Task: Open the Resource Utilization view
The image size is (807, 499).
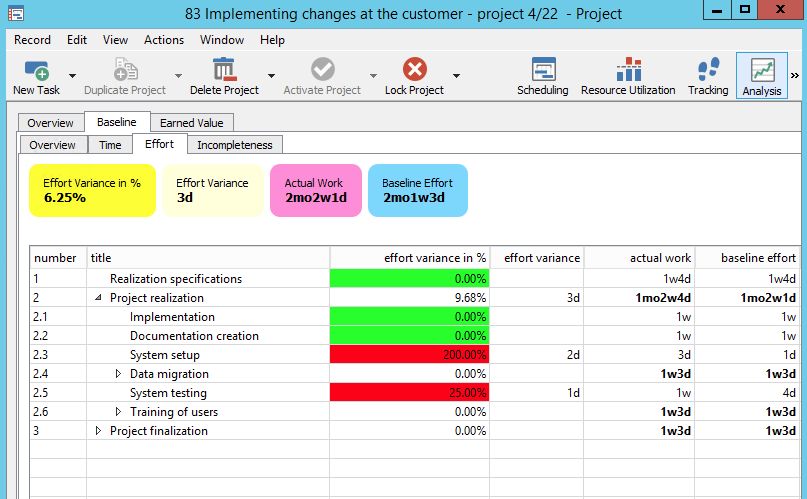Action: tap(628, 76)
